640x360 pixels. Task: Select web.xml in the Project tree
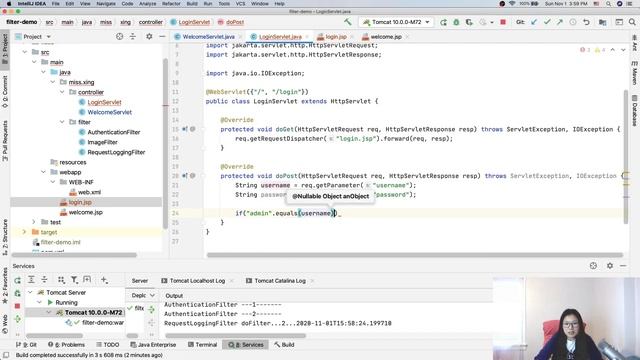click(x=89, y=192)
